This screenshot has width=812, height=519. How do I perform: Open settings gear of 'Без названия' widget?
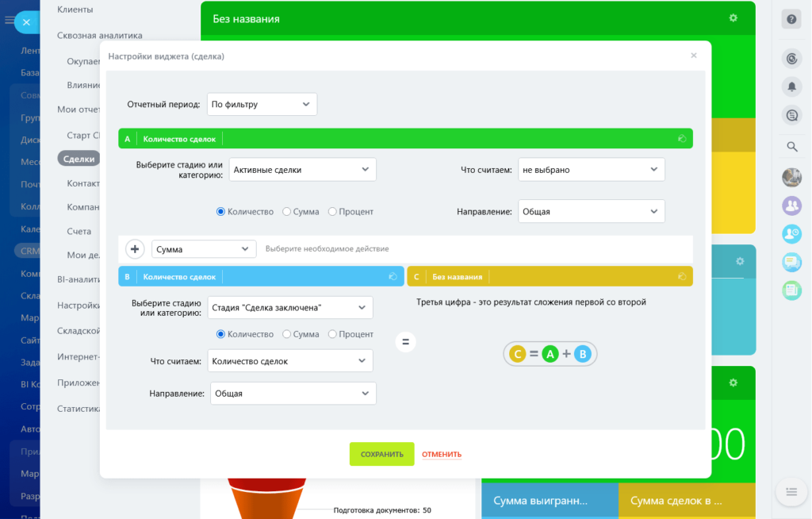[733, 18]
